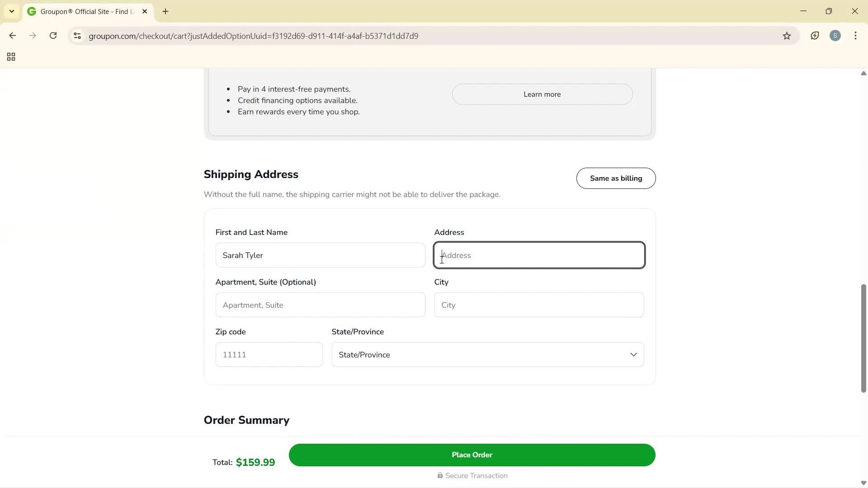
Task: Bookmark this page with the star icon
Action: (x=787, y=36)
